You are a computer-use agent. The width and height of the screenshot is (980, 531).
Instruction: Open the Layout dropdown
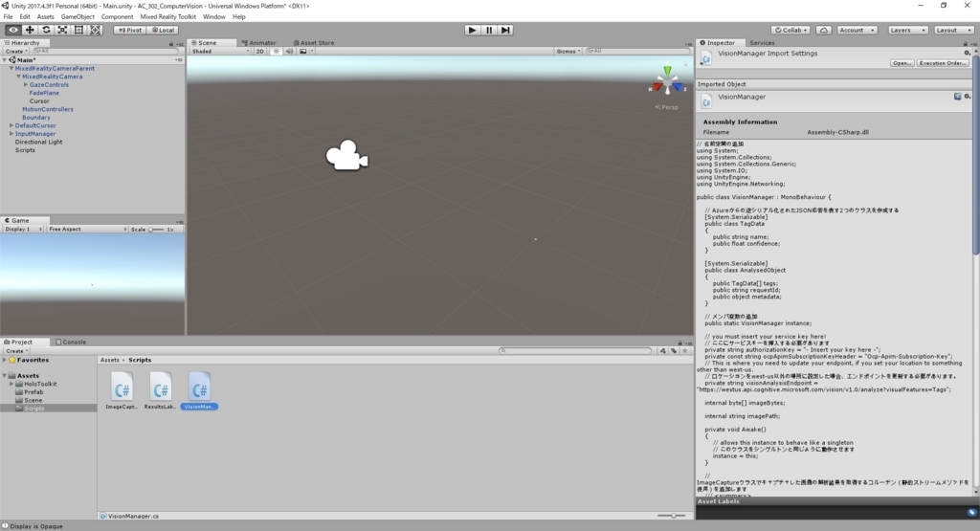coord(954,30)
